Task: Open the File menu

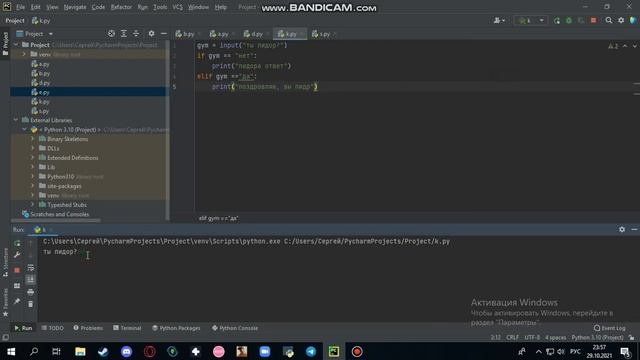Action: (20, 7)
